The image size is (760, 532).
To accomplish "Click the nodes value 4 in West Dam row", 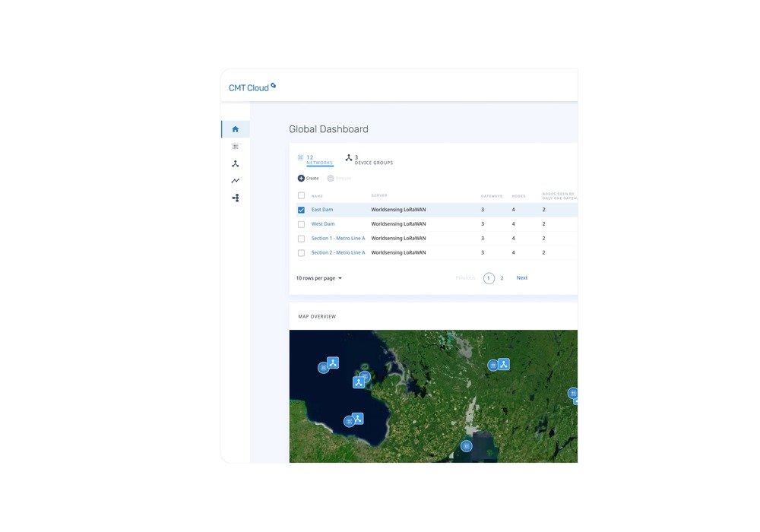I will [x=513, y=224].
